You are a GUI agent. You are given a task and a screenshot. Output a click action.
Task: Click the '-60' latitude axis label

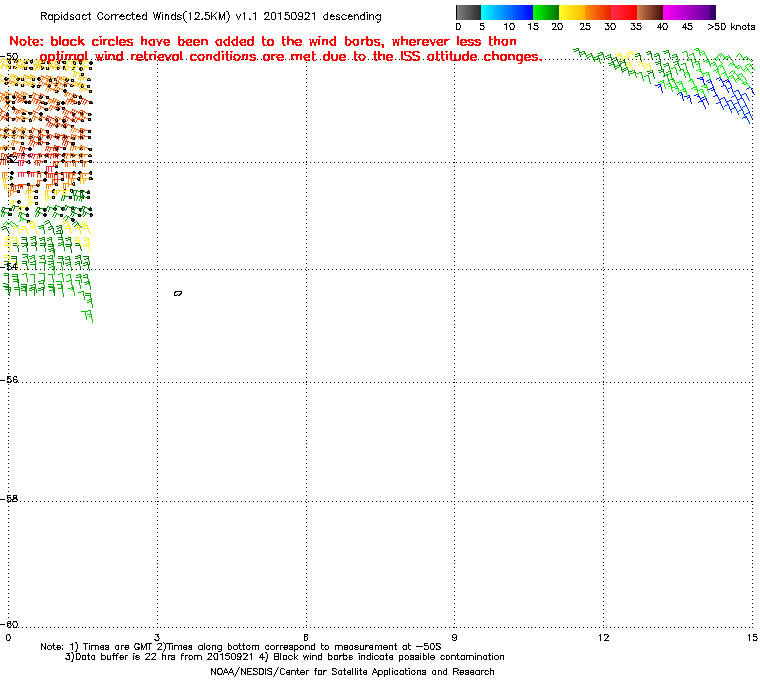(x=9, y=624)
